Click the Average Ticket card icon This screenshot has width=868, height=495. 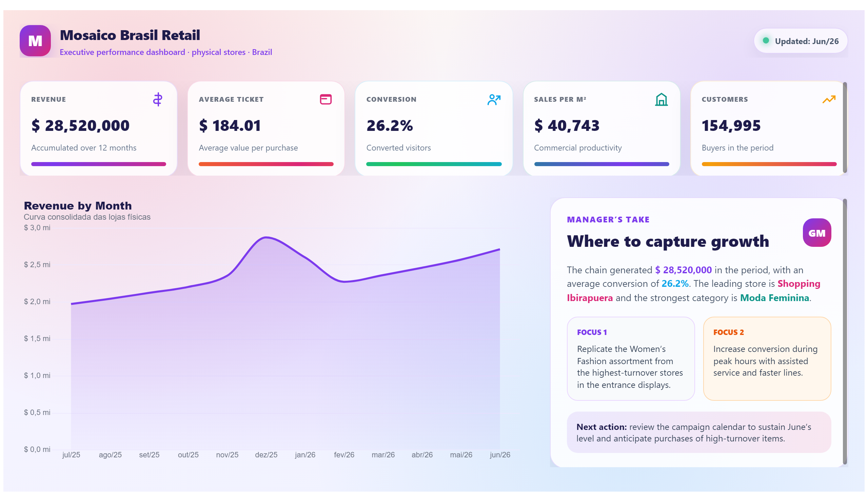point(325,99)
